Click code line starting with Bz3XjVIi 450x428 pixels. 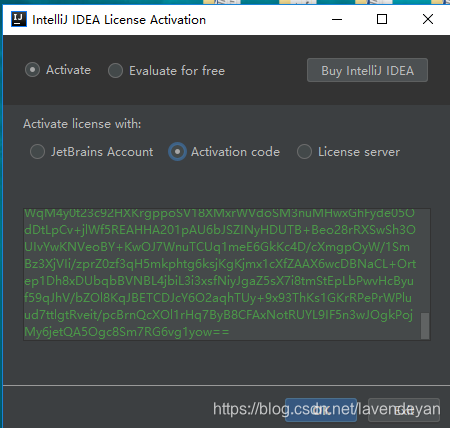220,264
